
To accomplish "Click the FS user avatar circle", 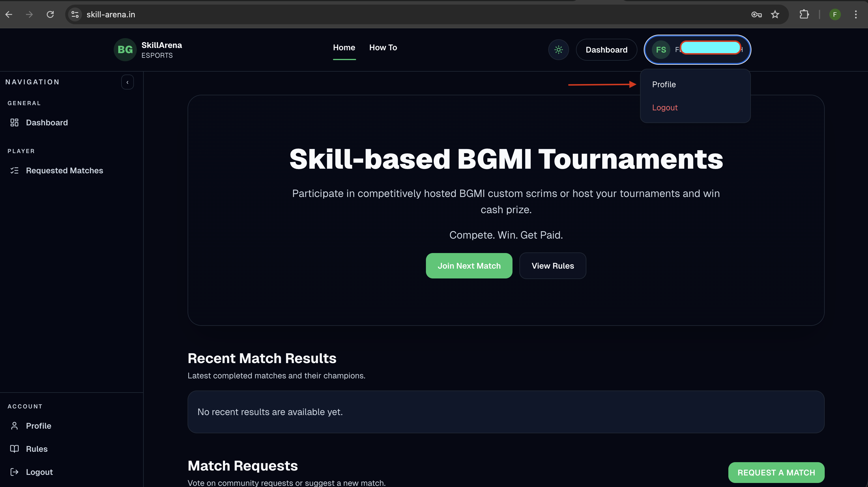I will pyautogui.click(x=661, y=50).
